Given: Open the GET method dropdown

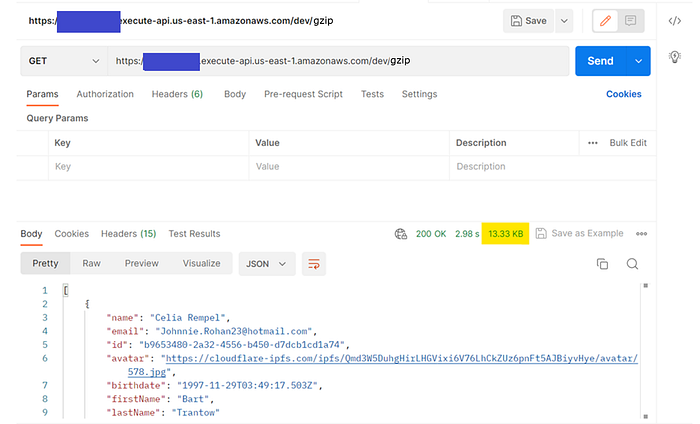Looking at the screenshot, I should point(64,61).
